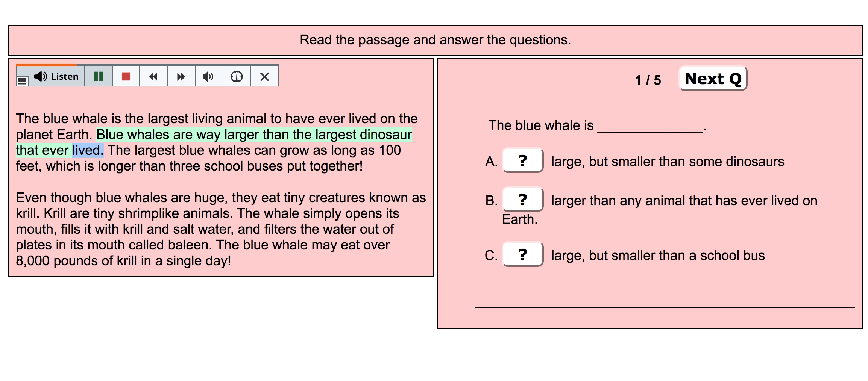Fast forward the audio narration

click(x=181, y=76)
